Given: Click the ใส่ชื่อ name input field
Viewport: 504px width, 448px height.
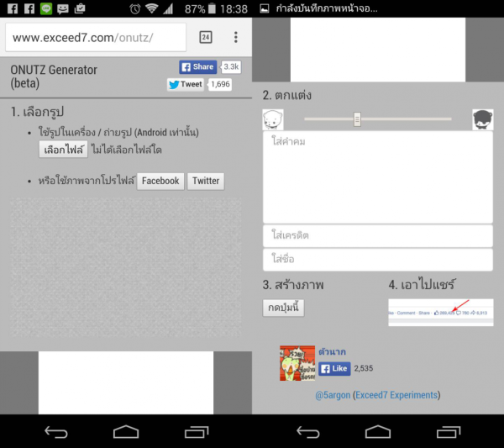Looking at the screenshot, I should click(x=378, y=259).
